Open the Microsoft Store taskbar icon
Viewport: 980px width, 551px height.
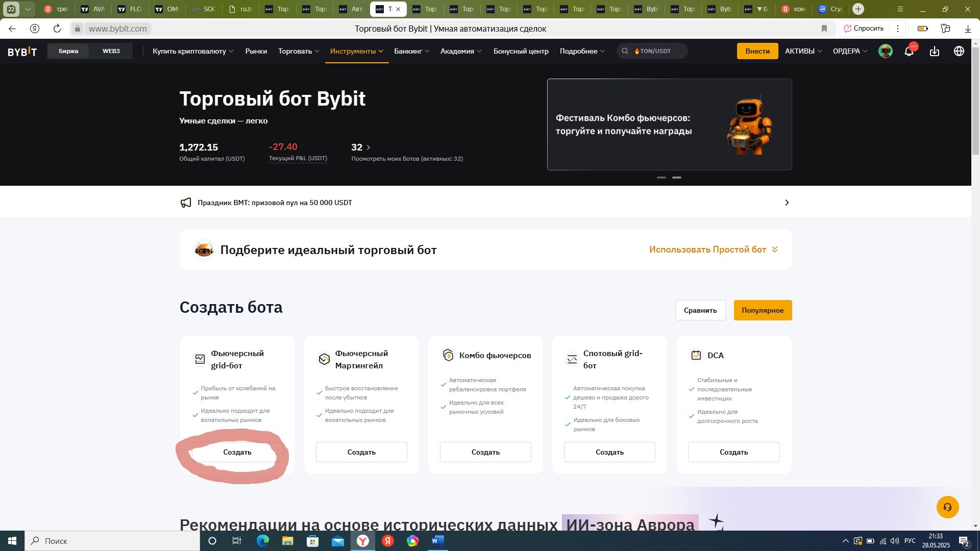pyautogui.click(x=312, y=541)
